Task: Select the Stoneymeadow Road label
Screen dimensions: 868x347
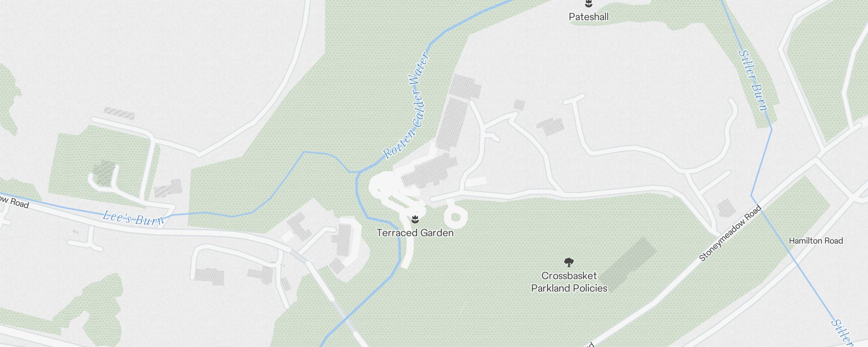Action: 730,233
